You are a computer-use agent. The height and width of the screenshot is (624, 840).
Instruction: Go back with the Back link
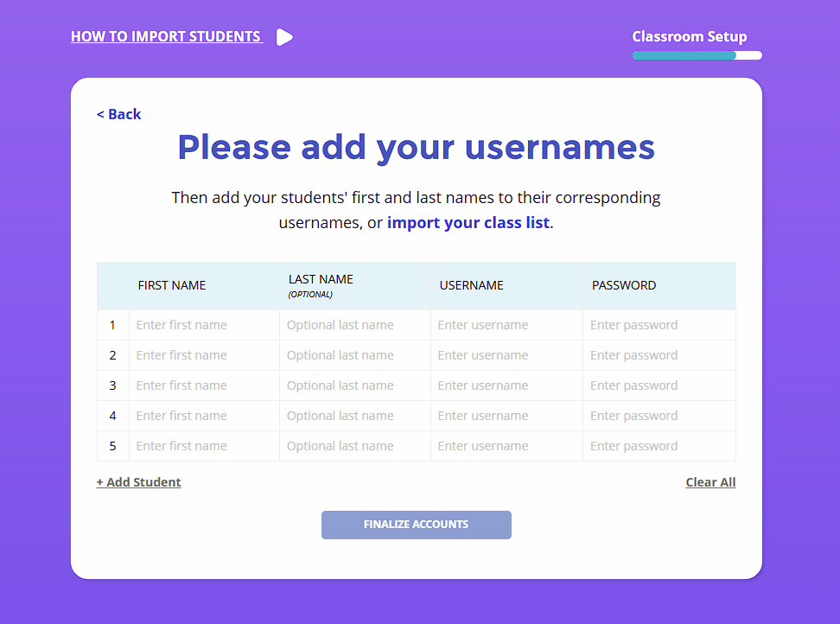[x=119, y=114]
